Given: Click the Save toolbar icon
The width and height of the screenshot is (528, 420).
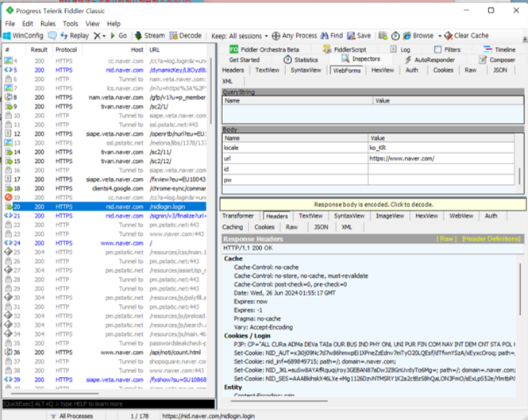Looking at the screenshot, I should [x=359, y=36].
